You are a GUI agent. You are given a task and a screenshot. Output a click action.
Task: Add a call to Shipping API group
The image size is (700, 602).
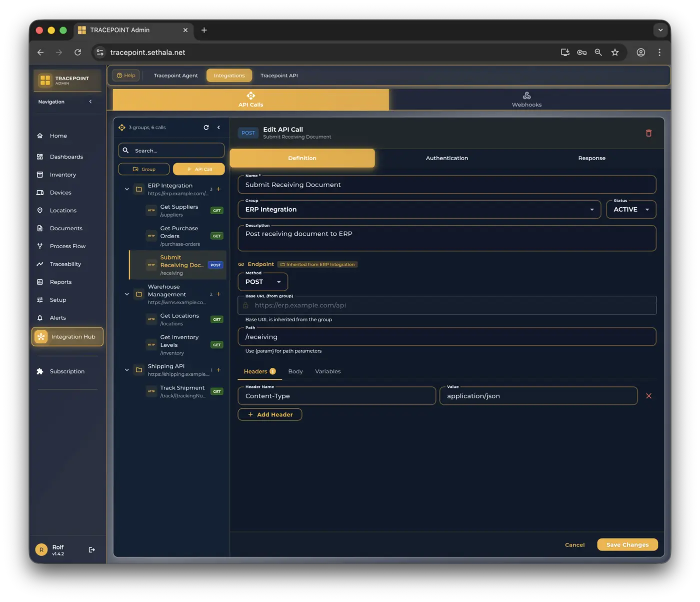click(x=218, y=370)
